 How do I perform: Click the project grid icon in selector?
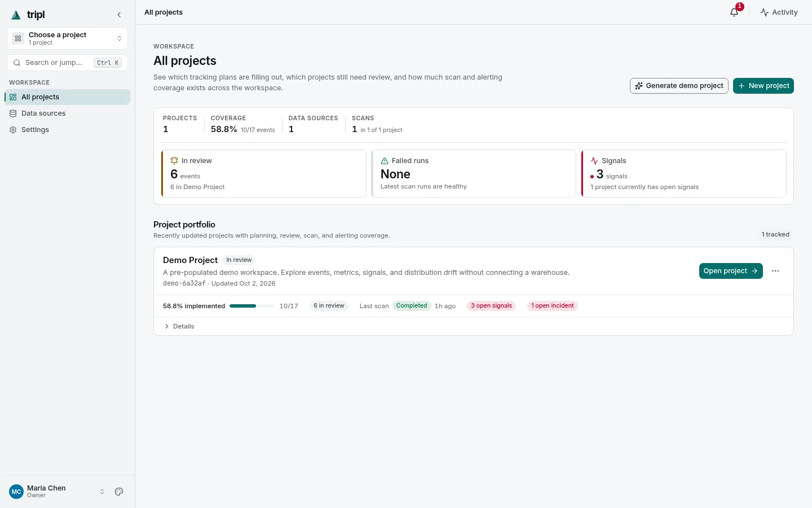click(18, 38)
